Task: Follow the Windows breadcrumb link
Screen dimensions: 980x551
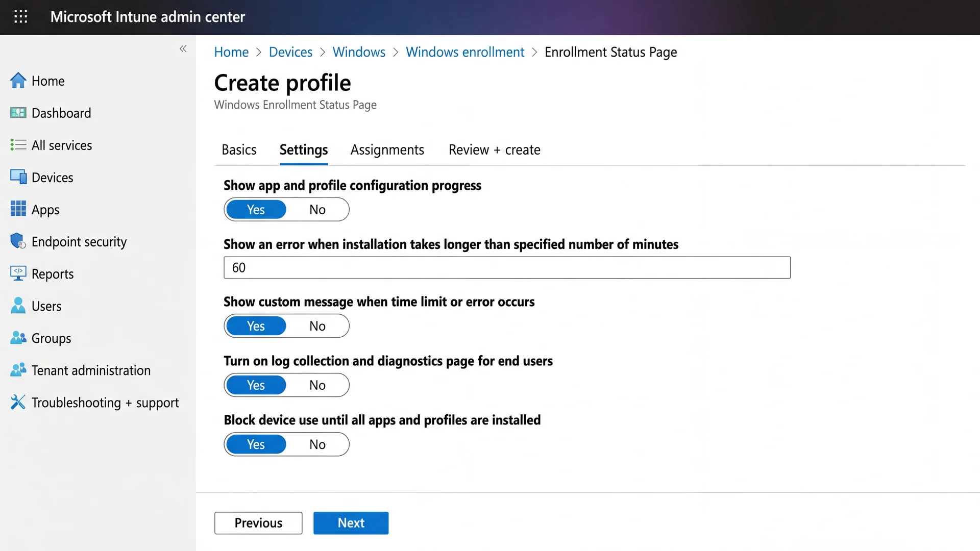Action: coord(359,52)
